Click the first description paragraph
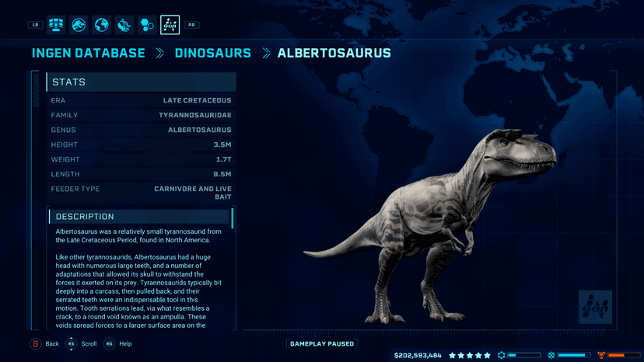 (138, 236)
